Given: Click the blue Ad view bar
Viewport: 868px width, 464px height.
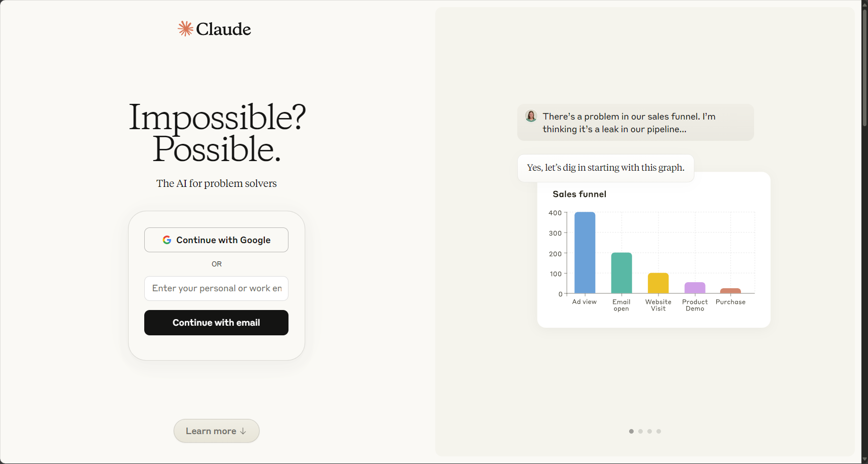Looking at the screenshot, I should click(x=585, y=253).
